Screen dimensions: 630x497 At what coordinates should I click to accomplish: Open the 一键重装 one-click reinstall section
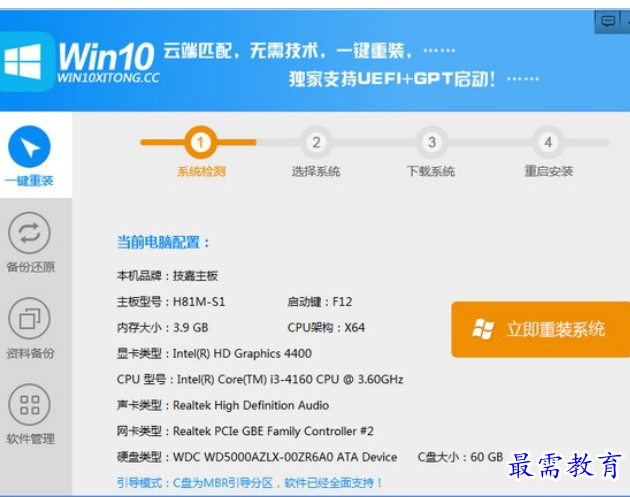[29, 156]
